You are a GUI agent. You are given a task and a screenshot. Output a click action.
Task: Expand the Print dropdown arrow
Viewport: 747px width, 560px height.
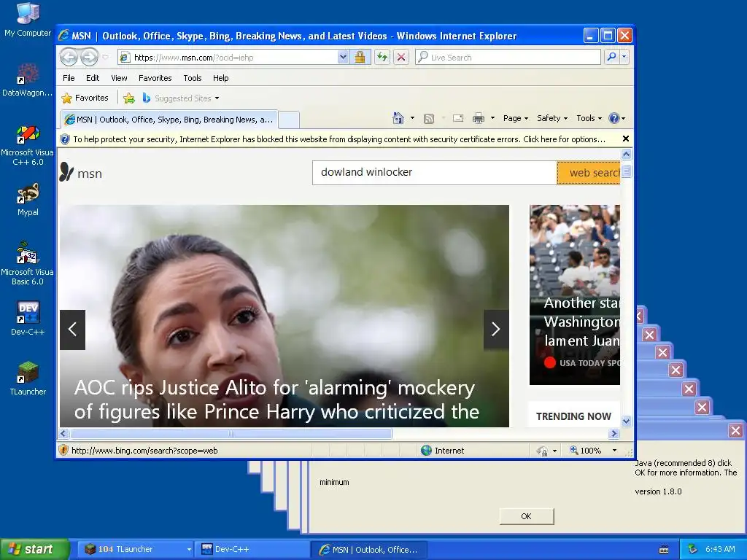pyautogui.click(x=492, y=118)
